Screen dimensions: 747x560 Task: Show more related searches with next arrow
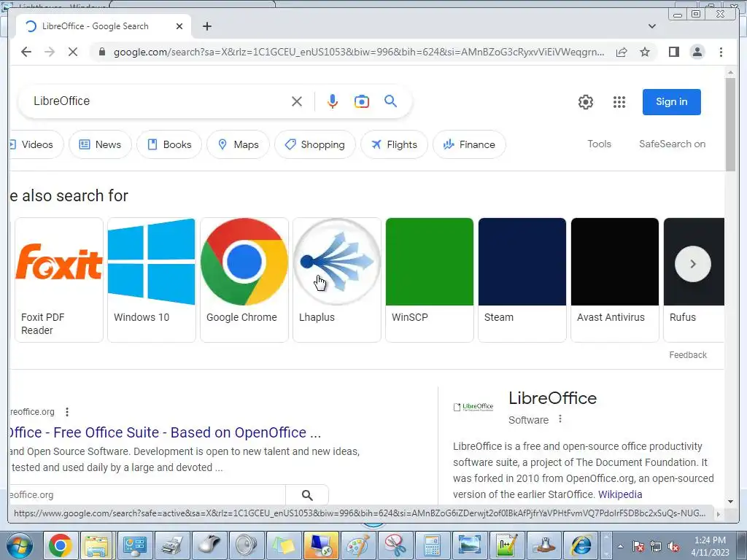point(693,264)
